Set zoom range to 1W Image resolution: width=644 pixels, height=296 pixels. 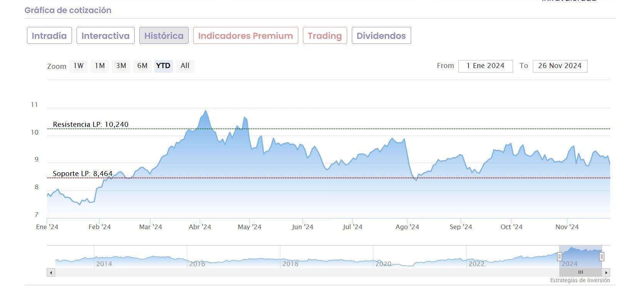tap(79, 66)
